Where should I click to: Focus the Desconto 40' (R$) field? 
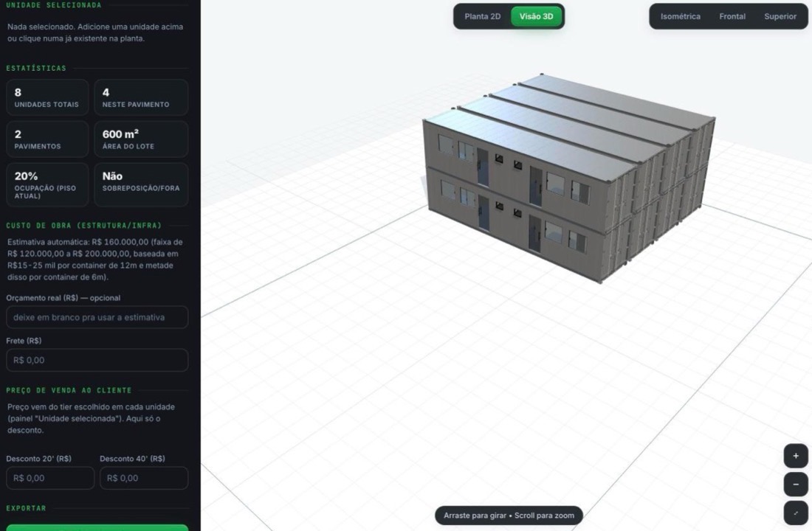tap(144, 478)
